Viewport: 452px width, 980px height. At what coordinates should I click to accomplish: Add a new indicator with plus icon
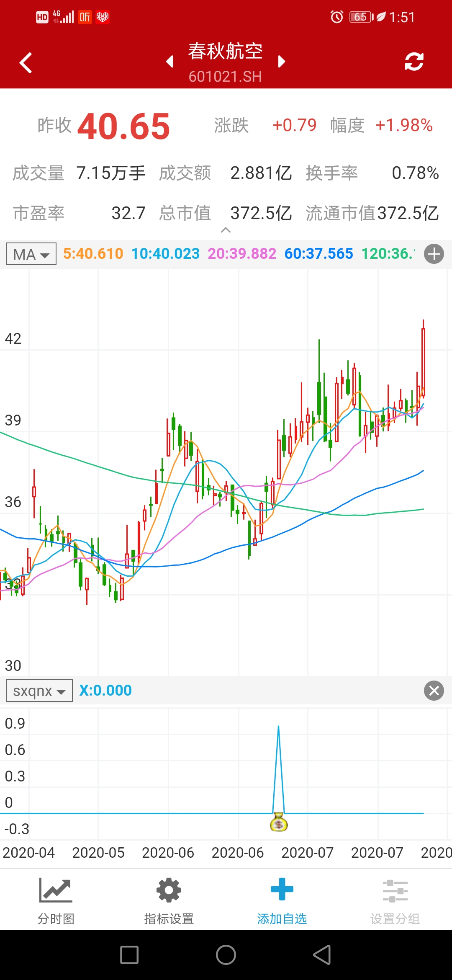(x=434, y=254)
